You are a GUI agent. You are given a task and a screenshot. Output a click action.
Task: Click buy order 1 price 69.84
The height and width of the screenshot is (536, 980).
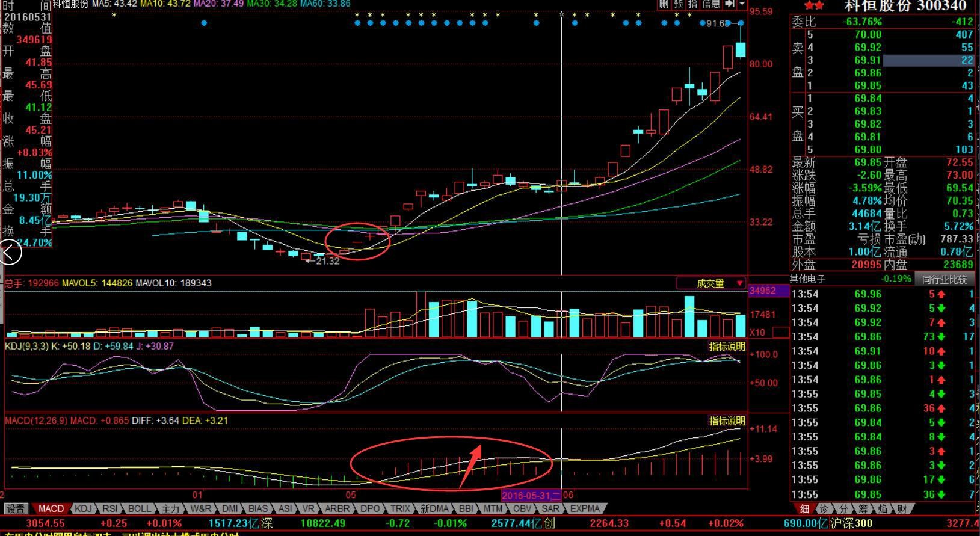tap(868, 99)
